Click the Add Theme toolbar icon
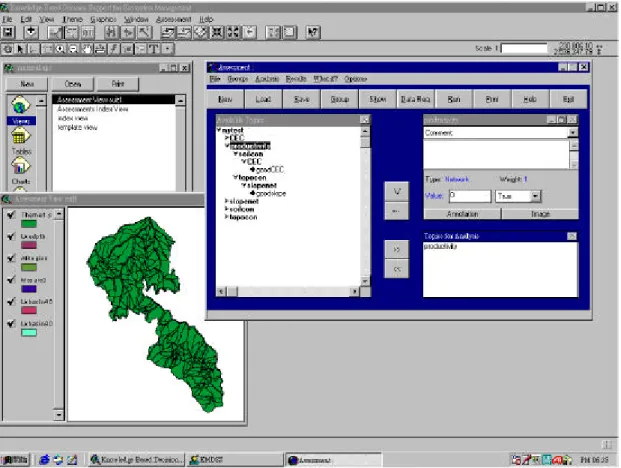 click(x=31, y=32)
